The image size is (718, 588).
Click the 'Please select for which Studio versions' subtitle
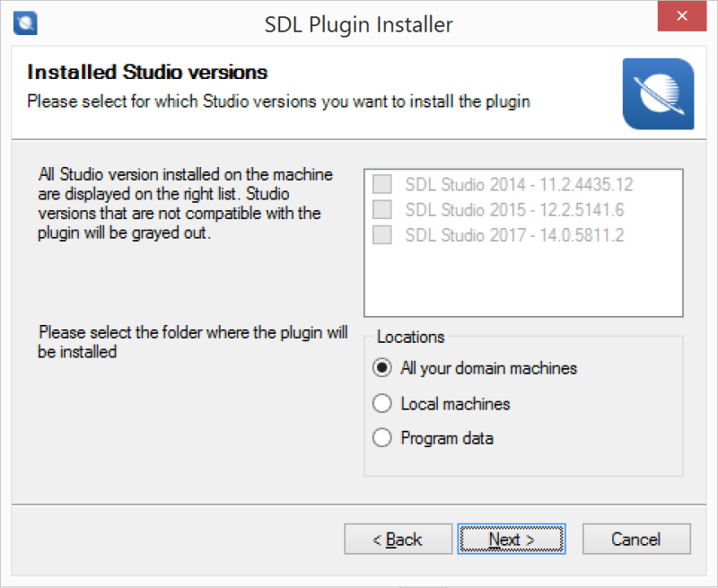tap(278, 101)
